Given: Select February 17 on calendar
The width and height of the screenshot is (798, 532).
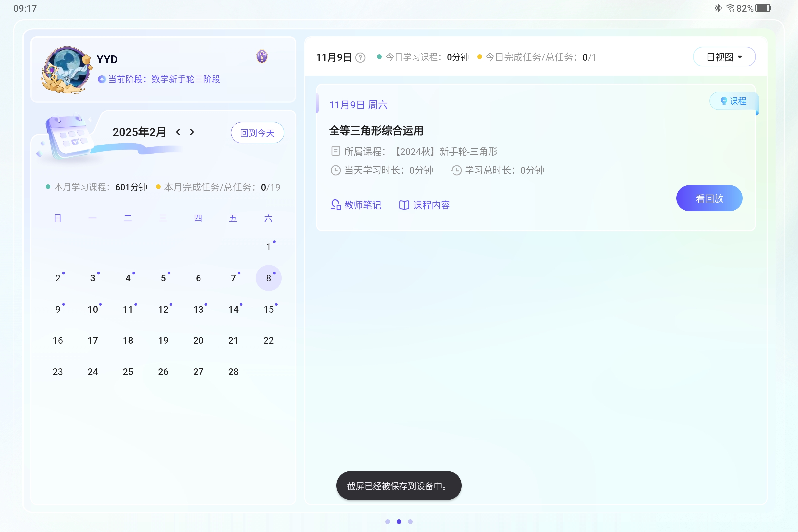Looking at the screenshot, I should 93,340.
